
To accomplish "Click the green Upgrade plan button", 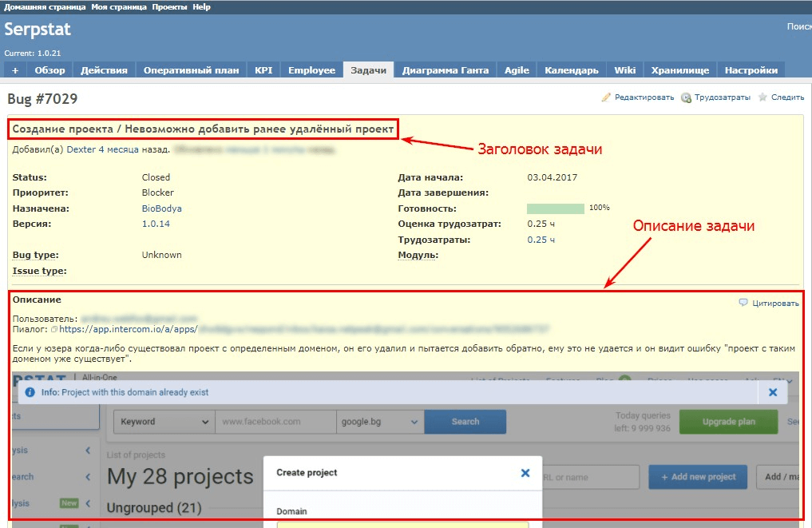I will tap(728, 422).
